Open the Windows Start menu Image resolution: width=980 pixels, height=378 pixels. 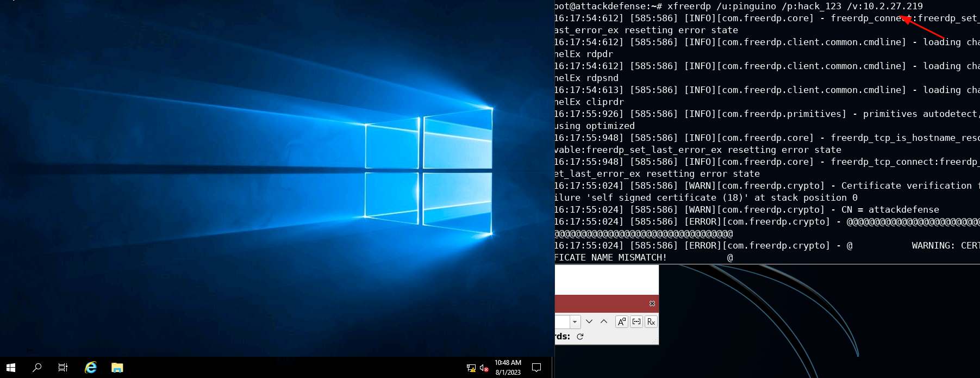[x=11, y=368]
